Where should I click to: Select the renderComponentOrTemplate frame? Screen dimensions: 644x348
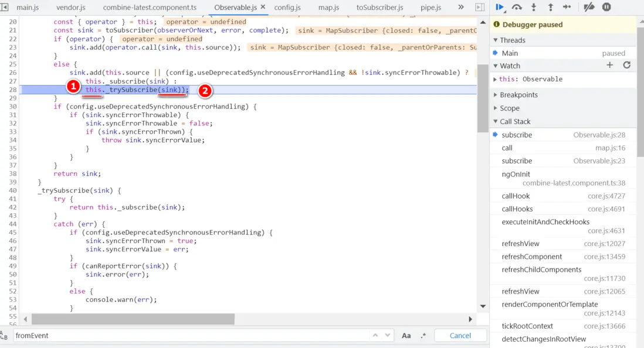point(564,309)
